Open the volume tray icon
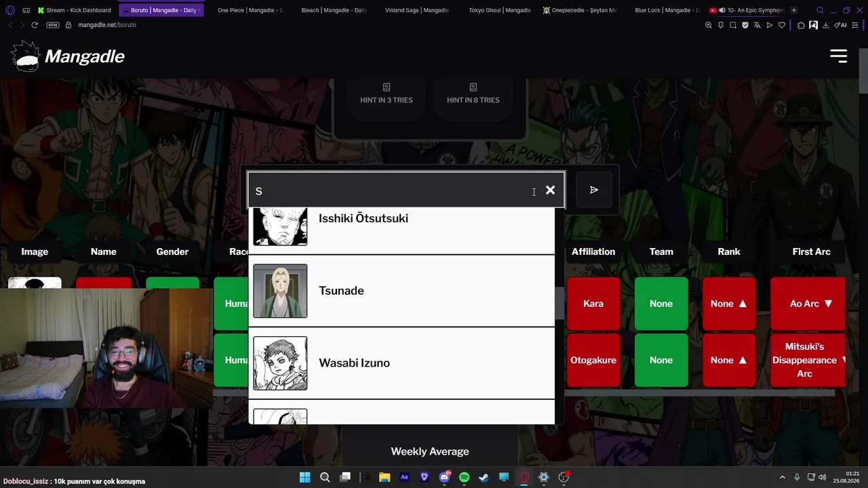Image resolution: width=868 pixels, height=488 pixels. [x=822, y=477]
